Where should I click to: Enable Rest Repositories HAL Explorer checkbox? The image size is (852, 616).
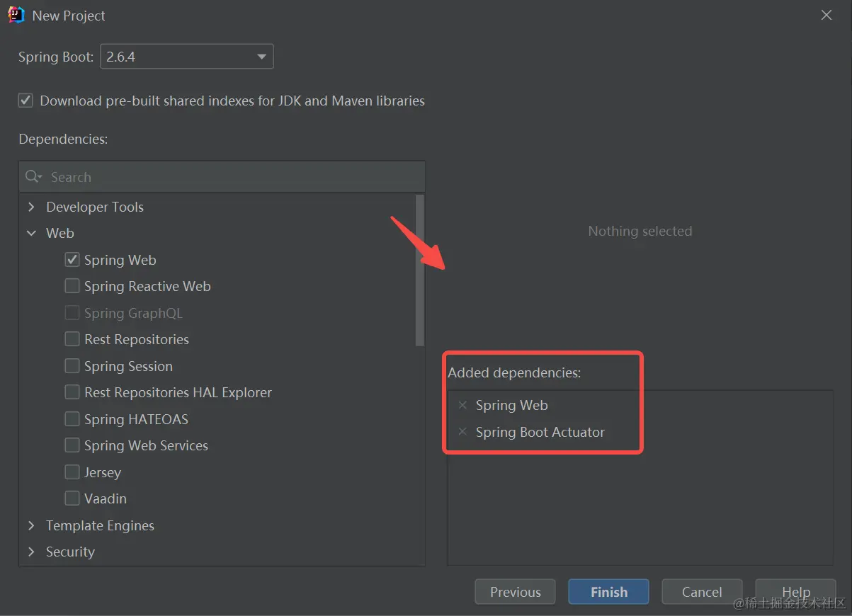tap(72, 392)
